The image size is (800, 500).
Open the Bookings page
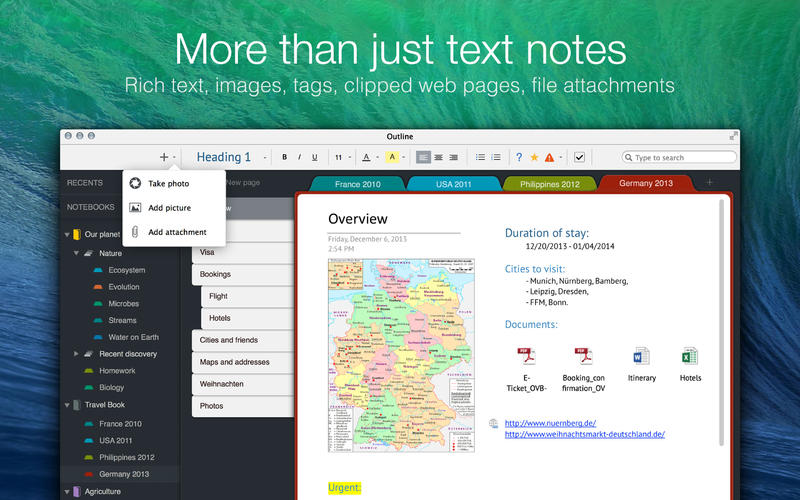(x=215, y=274)
